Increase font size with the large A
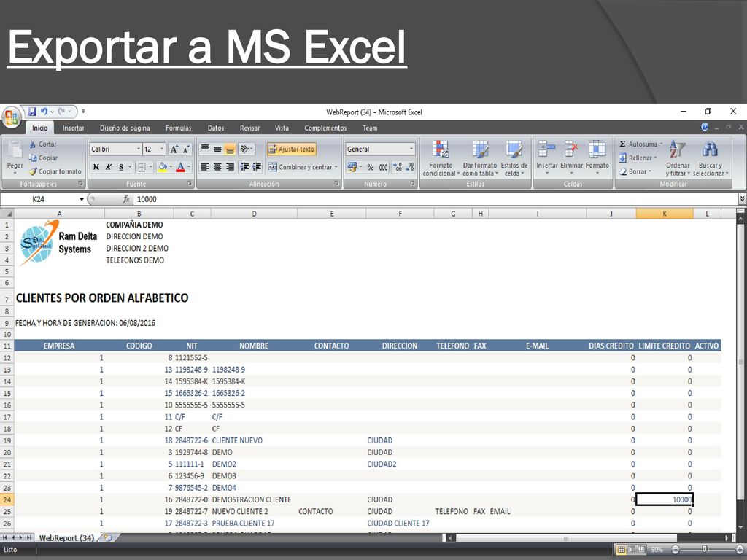This screenshot has height=560, width=747. click(174, 149)
